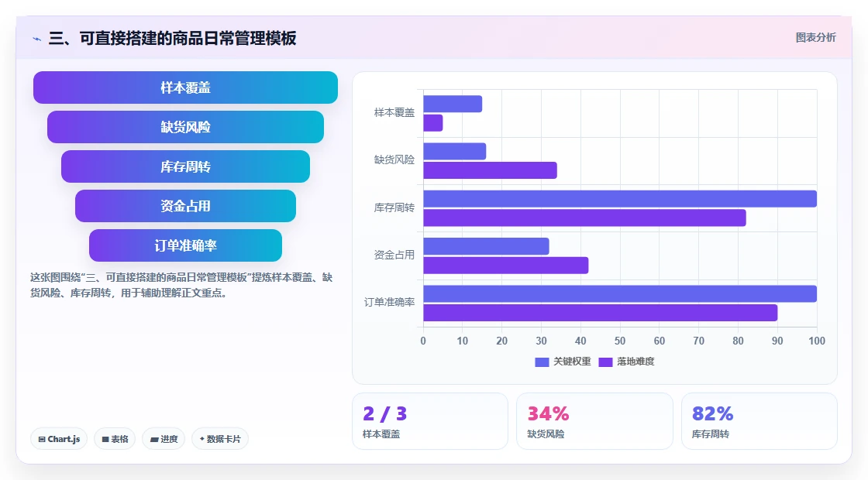Click the description paragraph below the funnel
The width and height of the screenshot is (868, 480).
(181, 286)
